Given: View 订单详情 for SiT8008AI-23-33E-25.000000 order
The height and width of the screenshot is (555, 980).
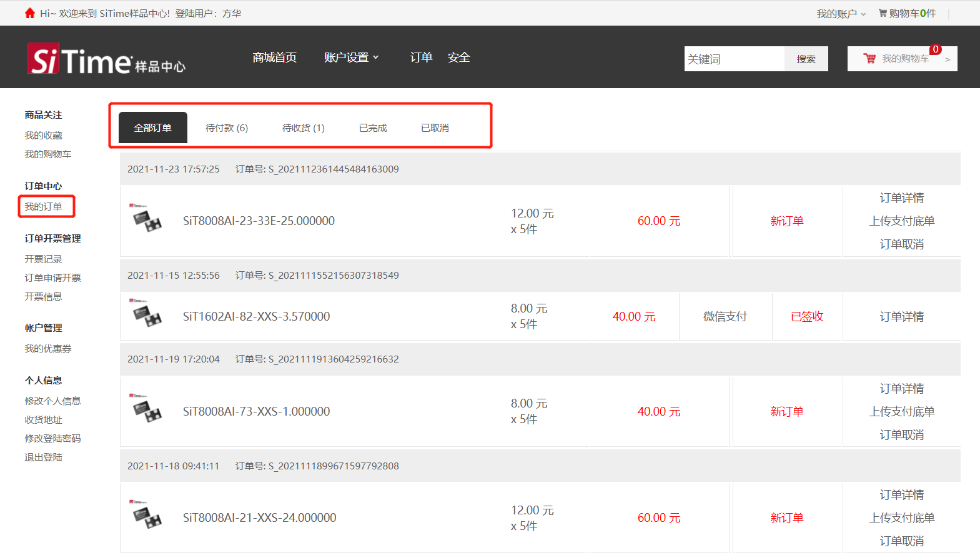Looking at the screenshot, I should pos(902,198).
